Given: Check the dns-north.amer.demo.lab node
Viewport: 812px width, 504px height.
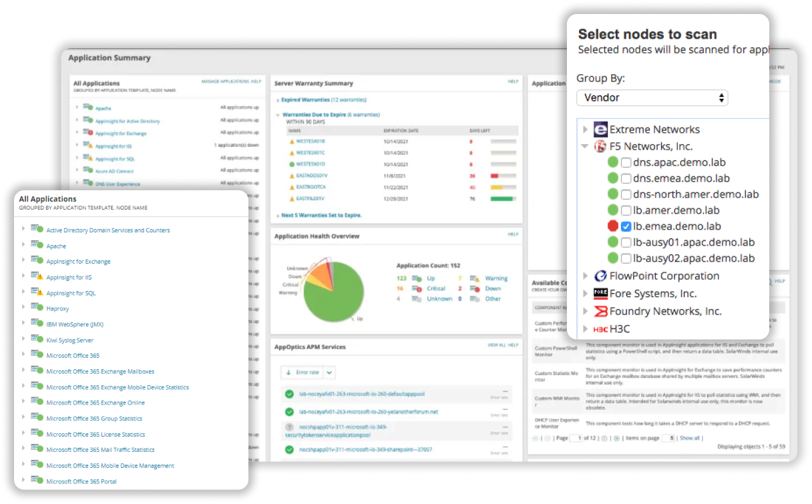Looking at the screenshot, I should [626, 194].
